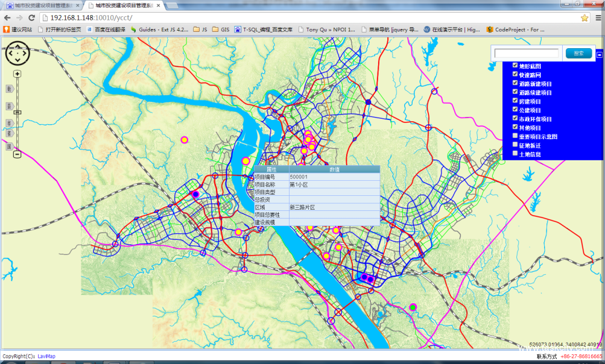
Task: Click the 搜索 search button
Action: click(x=578, y=54)
